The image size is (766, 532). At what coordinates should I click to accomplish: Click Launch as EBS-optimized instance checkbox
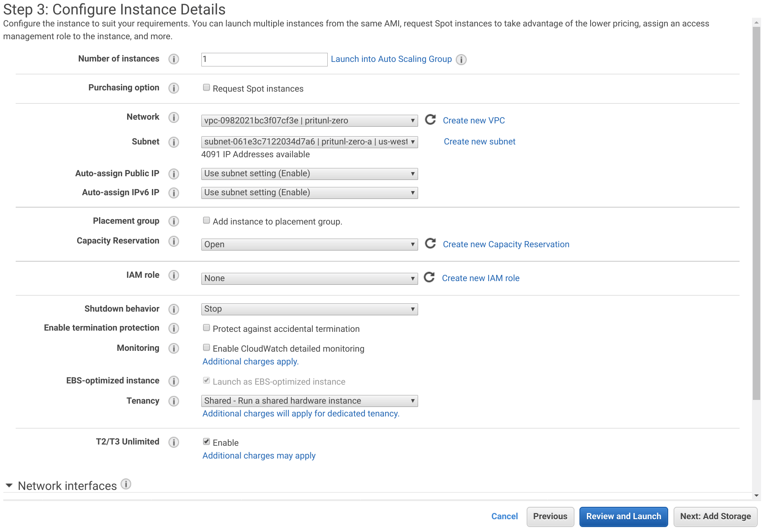click(x=206, y=381)
